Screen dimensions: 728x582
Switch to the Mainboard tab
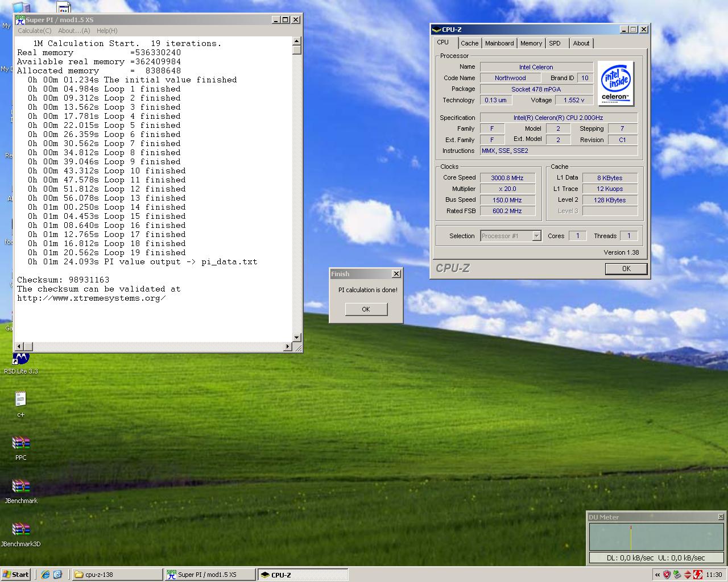(499, 43)
